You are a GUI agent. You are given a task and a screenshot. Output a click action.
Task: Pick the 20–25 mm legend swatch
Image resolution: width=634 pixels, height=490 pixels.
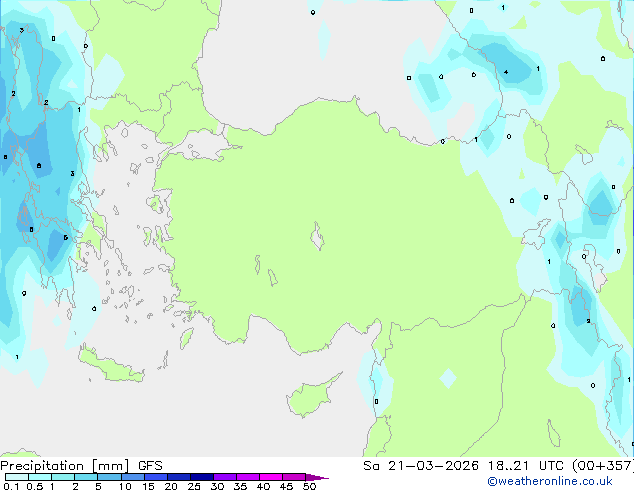[179, 477]
